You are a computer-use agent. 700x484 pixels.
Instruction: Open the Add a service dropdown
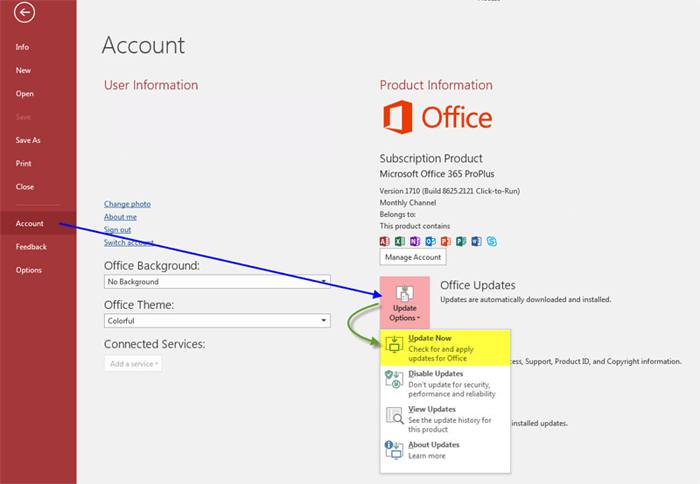[133, 363]
